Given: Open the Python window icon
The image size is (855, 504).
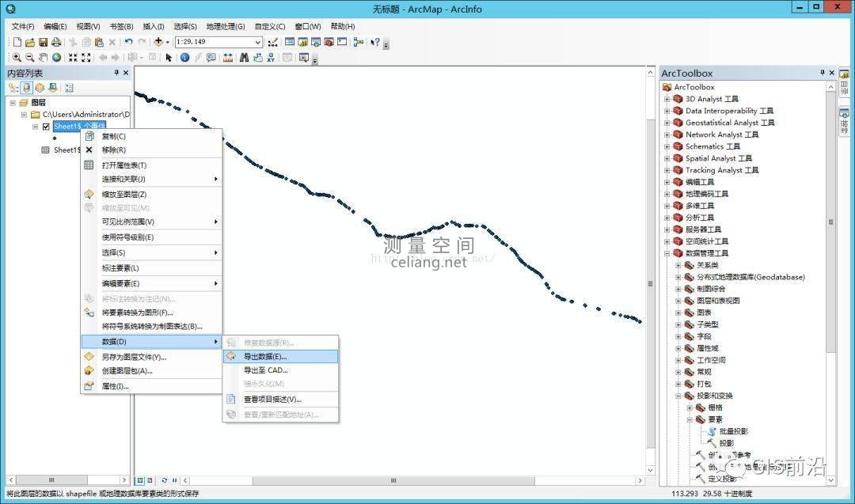Looking at the screenshot, I should 342,42.
